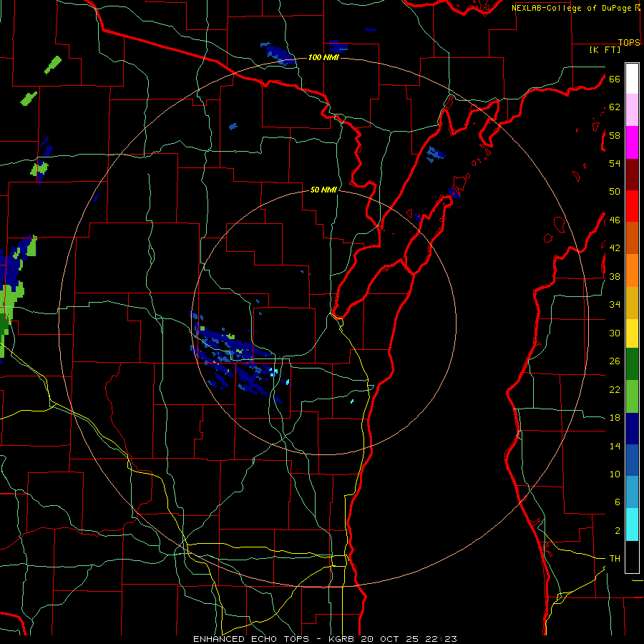Click the cyan legend swatch
This screenshot has height=644, width=644.
tap(632, 525)
